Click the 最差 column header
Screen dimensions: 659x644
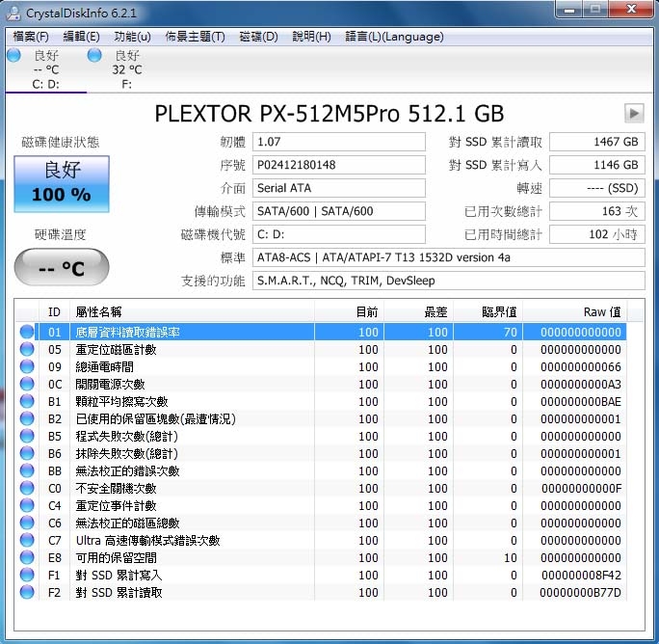point(418,312)
